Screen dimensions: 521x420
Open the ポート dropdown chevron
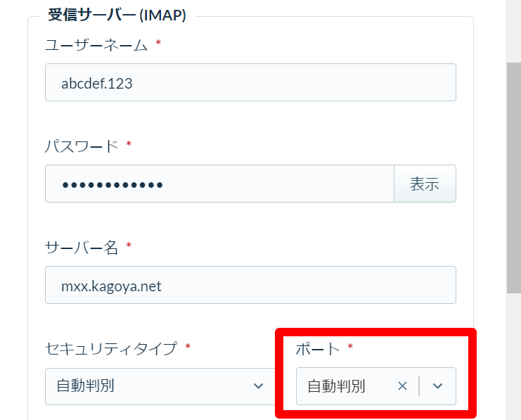coord(437,386)
